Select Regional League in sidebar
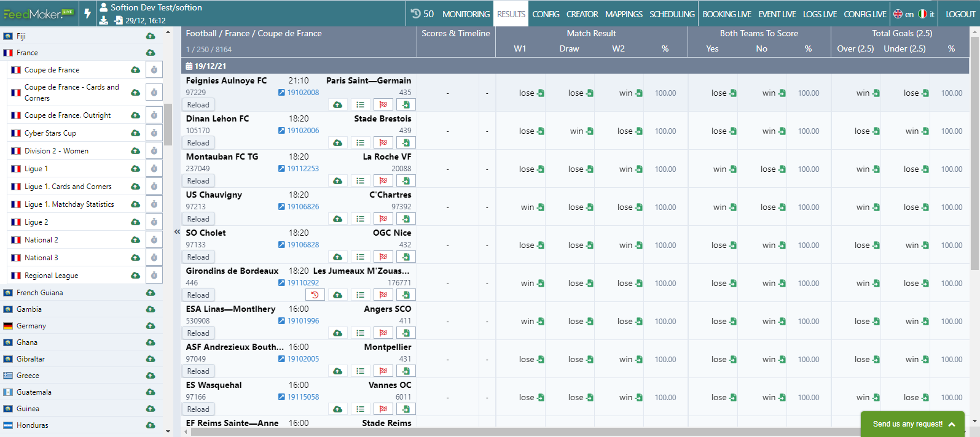Screen dimensions: 980x437 [x=52, y=276]
